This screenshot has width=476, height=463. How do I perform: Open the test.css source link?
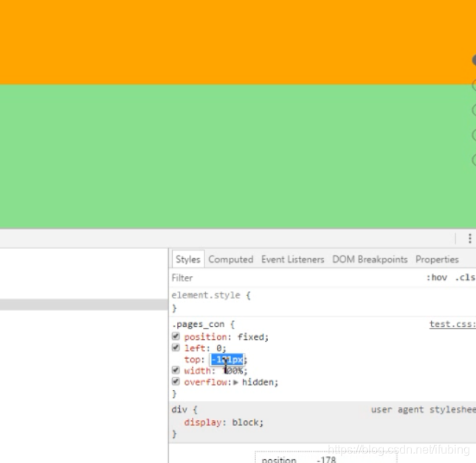point(452,324)
